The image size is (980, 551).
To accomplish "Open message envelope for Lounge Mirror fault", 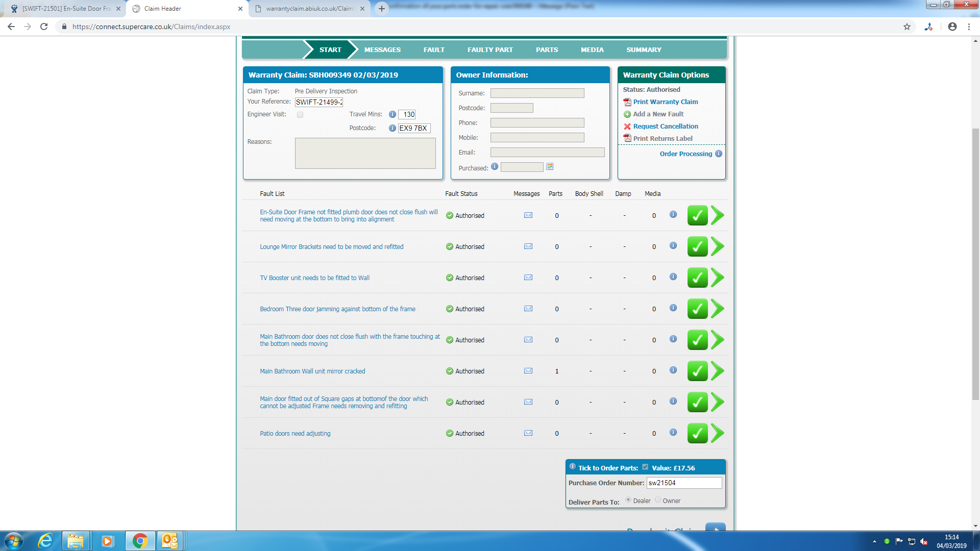I will (x=528, y=246).
